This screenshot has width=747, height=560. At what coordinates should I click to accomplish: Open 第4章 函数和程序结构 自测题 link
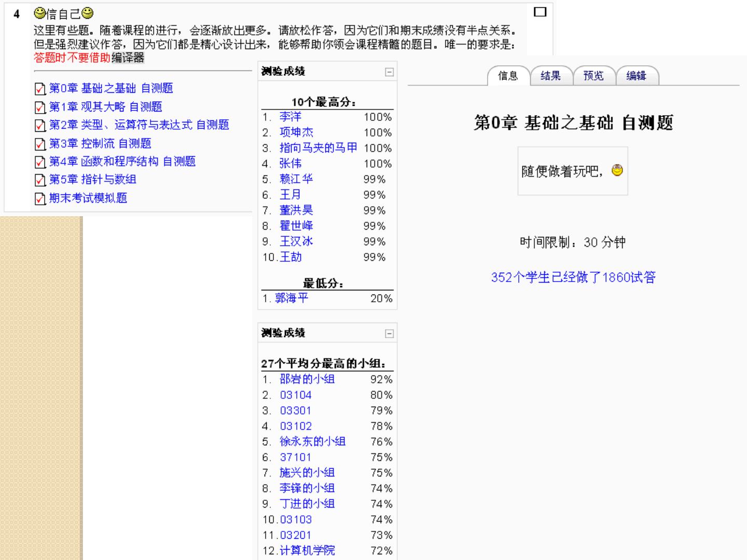point(122,161)
